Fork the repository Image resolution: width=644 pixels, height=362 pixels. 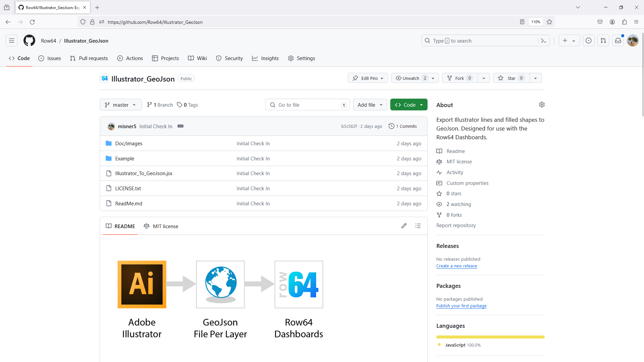pyautogui.click(x=460, y=78)
